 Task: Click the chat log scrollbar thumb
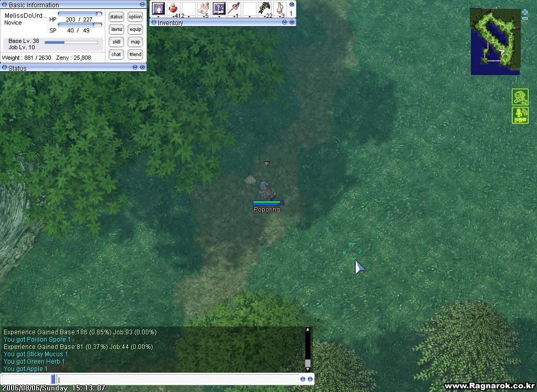point(307,363)
